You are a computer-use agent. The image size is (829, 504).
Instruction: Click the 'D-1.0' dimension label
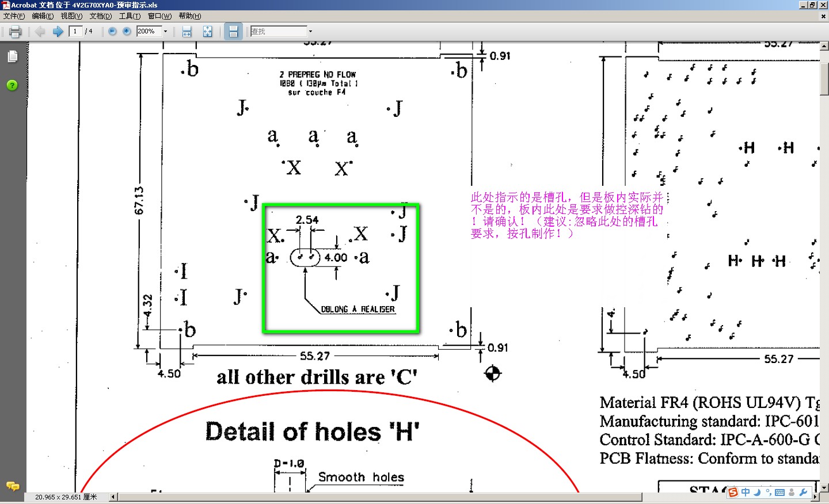(x=289, y=463)
